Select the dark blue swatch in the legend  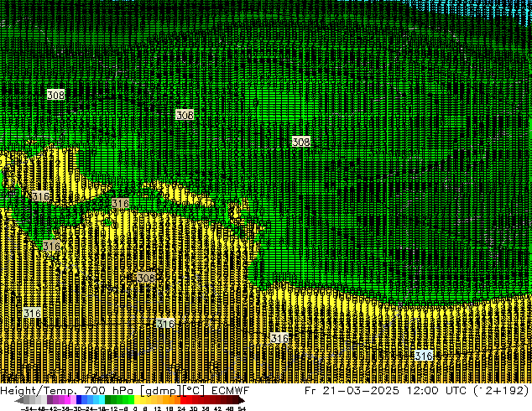click(x=79, y=399)
